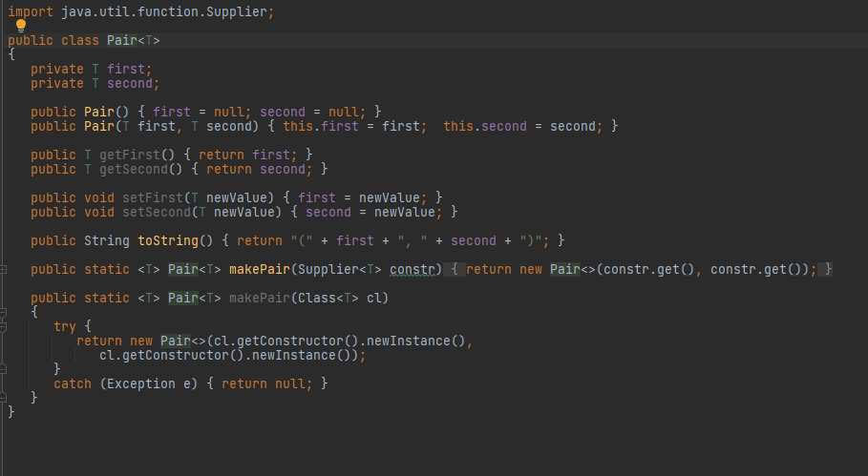This screenshot has width=868, height=476.
Task: Expand the folded opening brace after constr)
Action: 454,269
